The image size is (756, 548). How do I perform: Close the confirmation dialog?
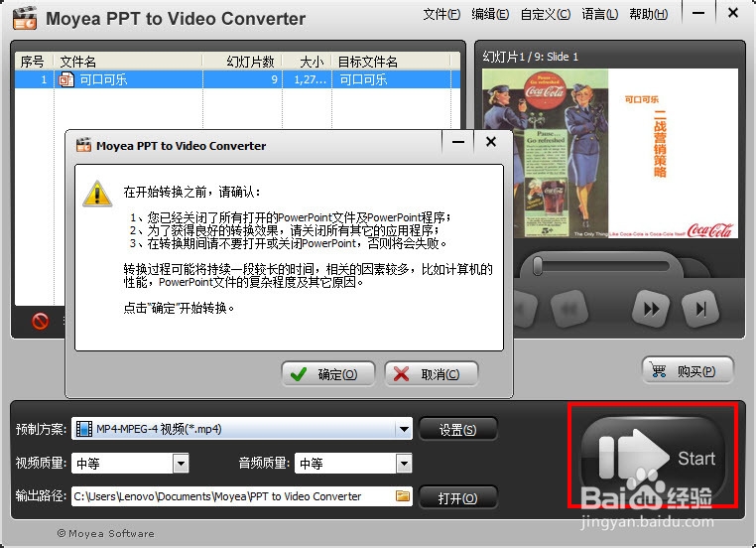tap(491, 142)
